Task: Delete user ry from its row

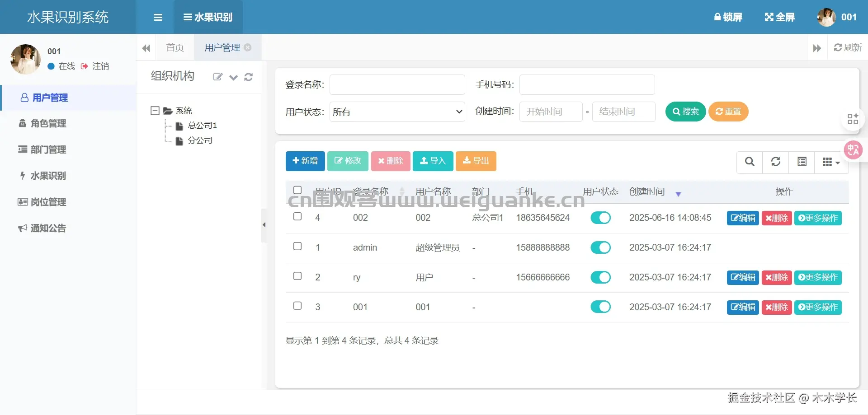Action: click(777, 277)
